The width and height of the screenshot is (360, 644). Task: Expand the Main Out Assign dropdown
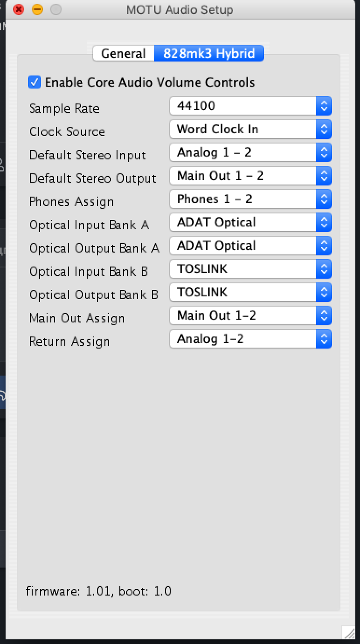pos(250,315)
